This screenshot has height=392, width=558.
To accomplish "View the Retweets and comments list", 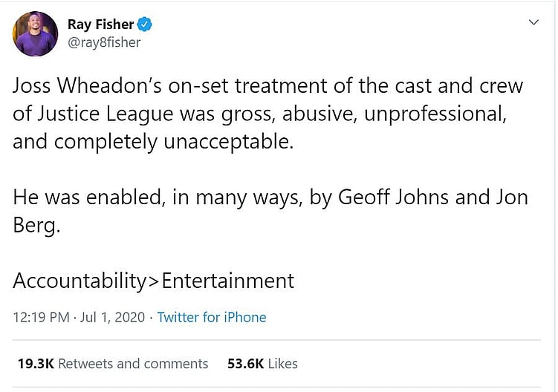I will (133, 364).
